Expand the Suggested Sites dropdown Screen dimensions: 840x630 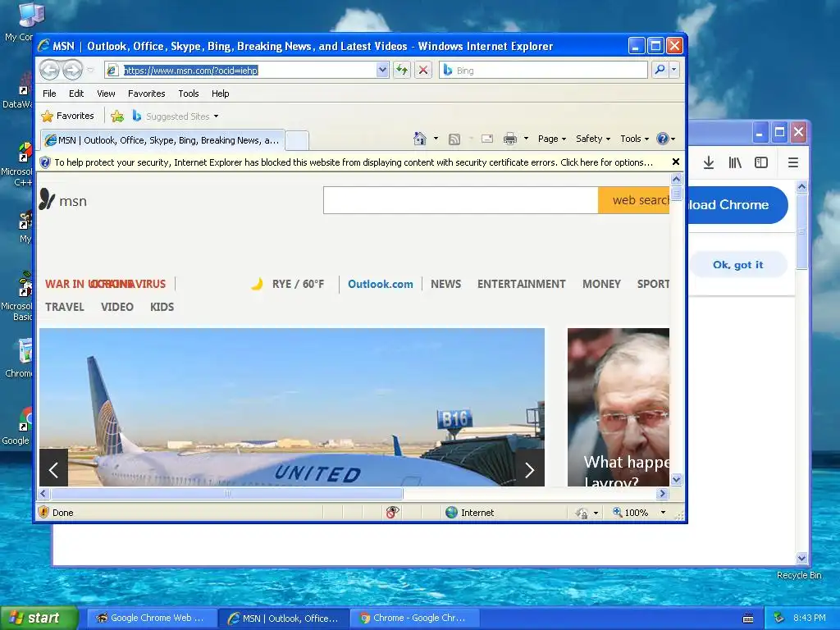tap(216, 116)
